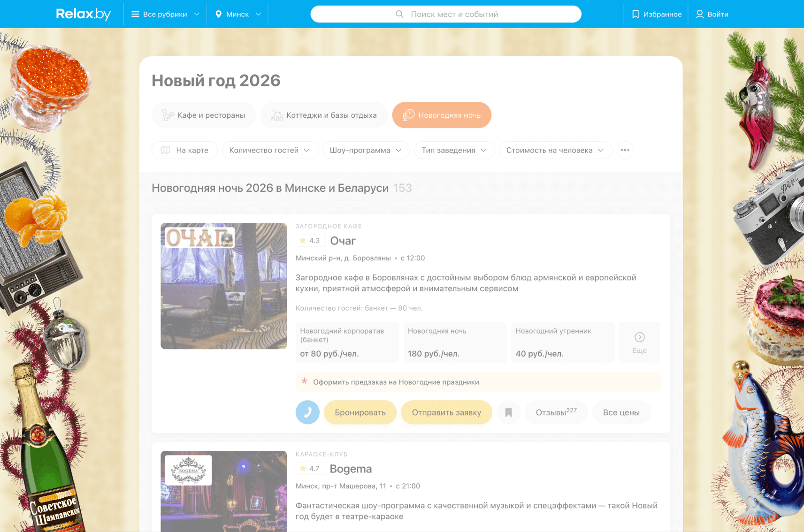Click the Бронировать button for Очаг

click(x=360, y=412)
